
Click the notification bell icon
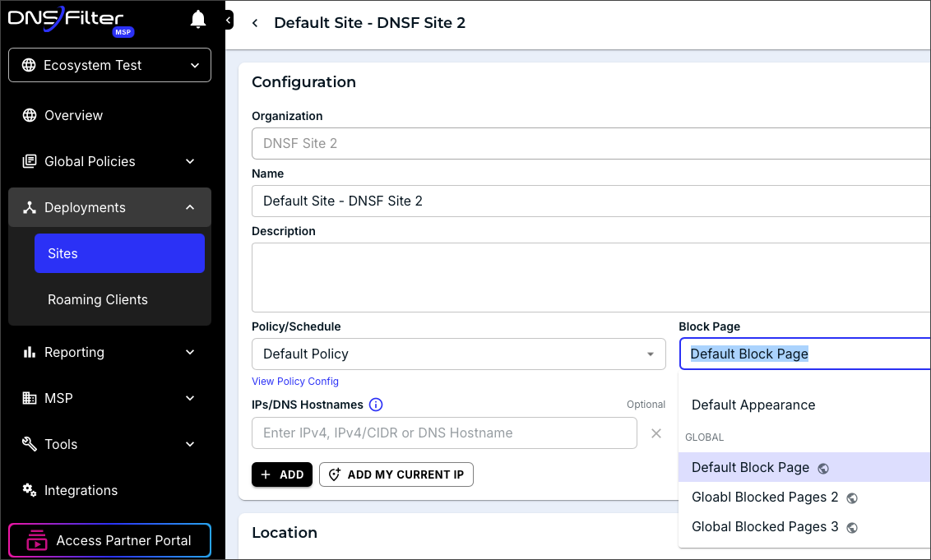click(197, 20)
